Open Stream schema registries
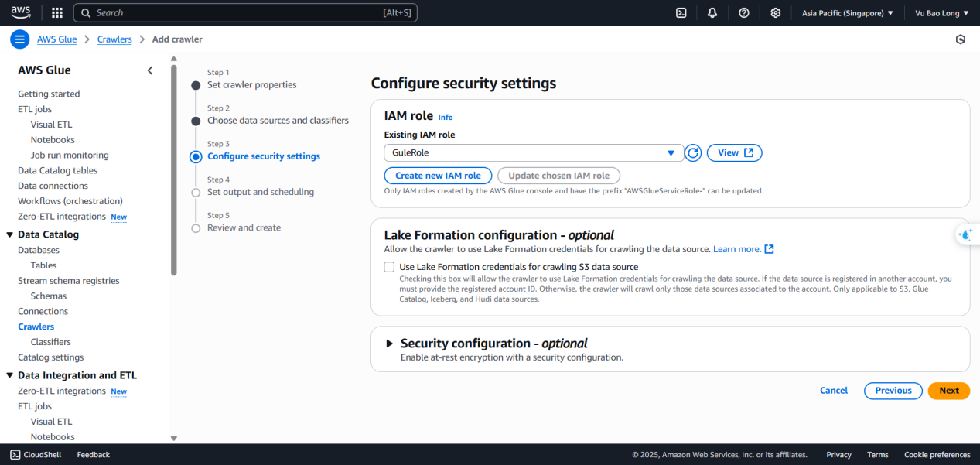Viewport: 980px width, 465px height. coord(69,281)
